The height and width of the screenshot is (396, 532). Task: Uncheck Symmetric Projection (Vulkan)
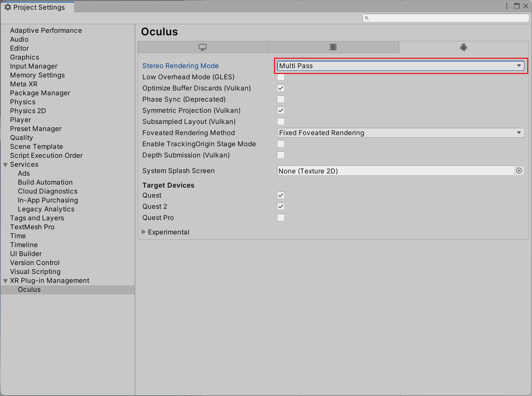click(x=281, y=111)
